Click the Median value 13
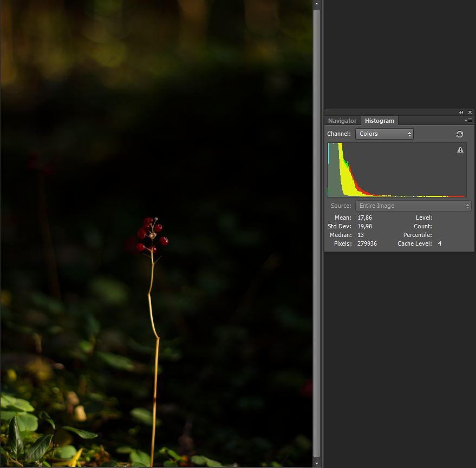 (360, 235)
